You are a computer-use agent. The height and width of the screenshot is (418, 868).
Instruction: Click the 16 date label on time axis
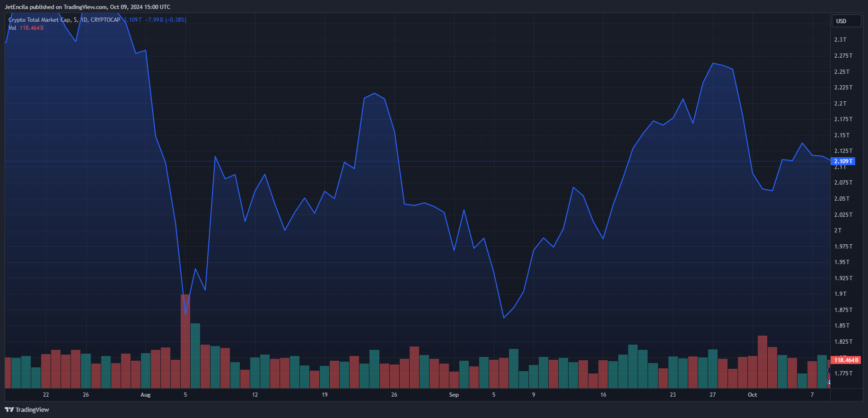tap(603, 395)
